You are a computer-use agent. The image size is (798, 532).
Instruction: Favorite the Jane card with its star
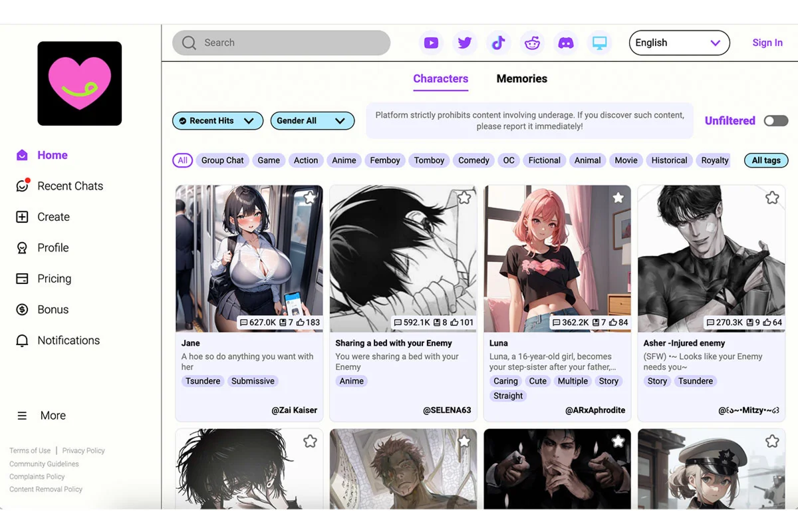point(310,198)
